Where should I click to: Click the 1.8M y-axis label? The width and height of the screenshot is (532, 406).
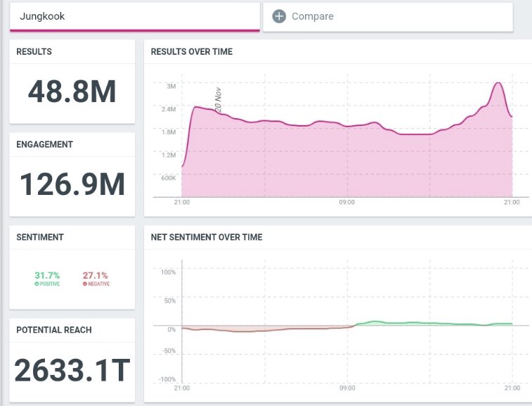169,132
